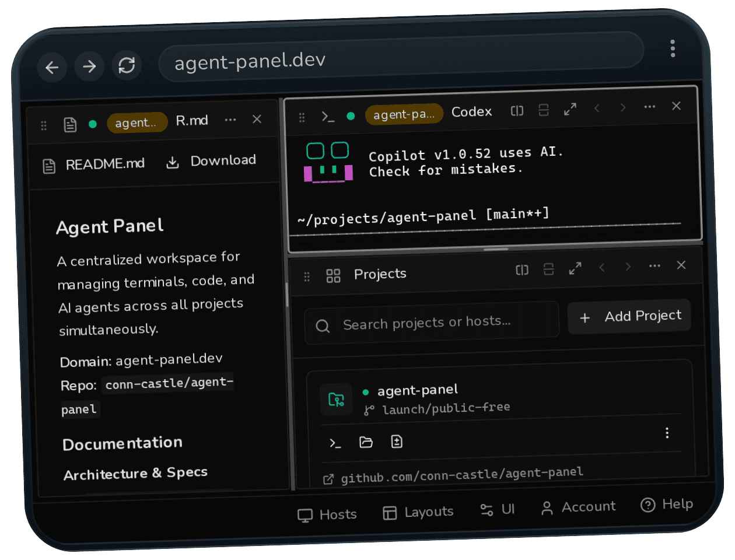This screenshot has height=560, width=735.
Task: Grab the terminal panel drag handle
Action: pos(302,117)
